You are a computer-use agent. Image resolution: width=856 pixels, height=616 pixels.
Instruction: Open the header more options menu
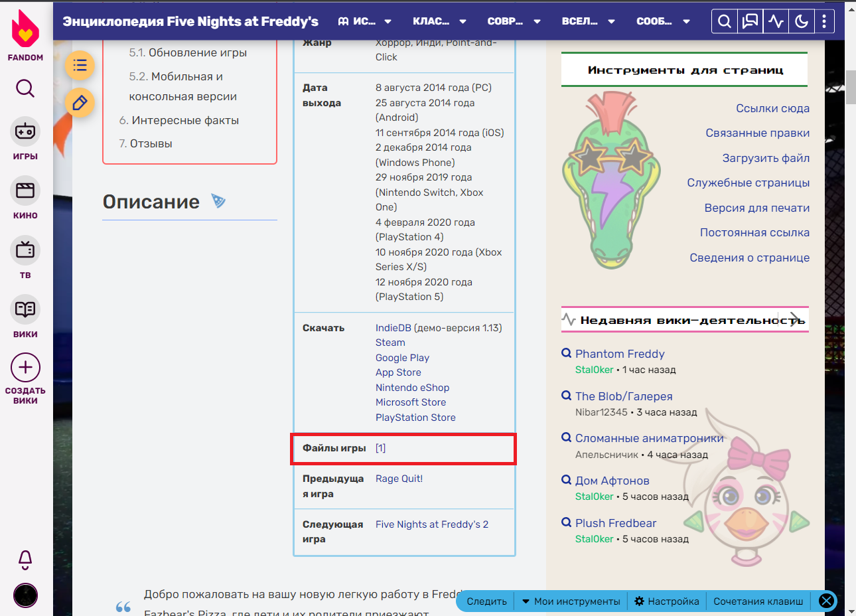tap(823, 21)
